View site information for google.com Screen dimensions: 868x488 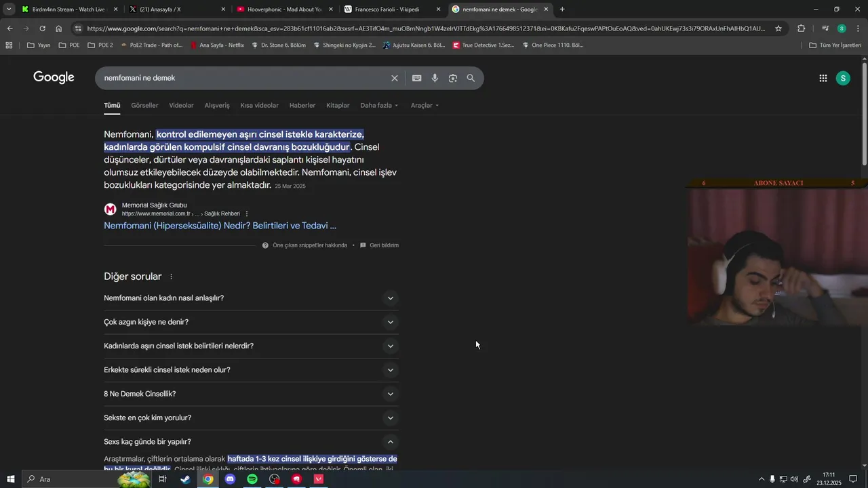pyautogui.click(x=78, y=28)
